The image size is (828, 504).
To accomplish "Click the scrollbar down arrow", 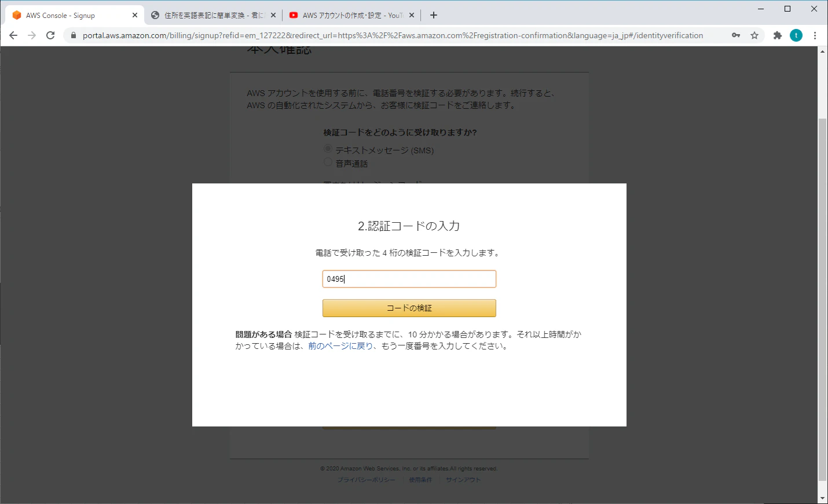I will tap(822, 498).
